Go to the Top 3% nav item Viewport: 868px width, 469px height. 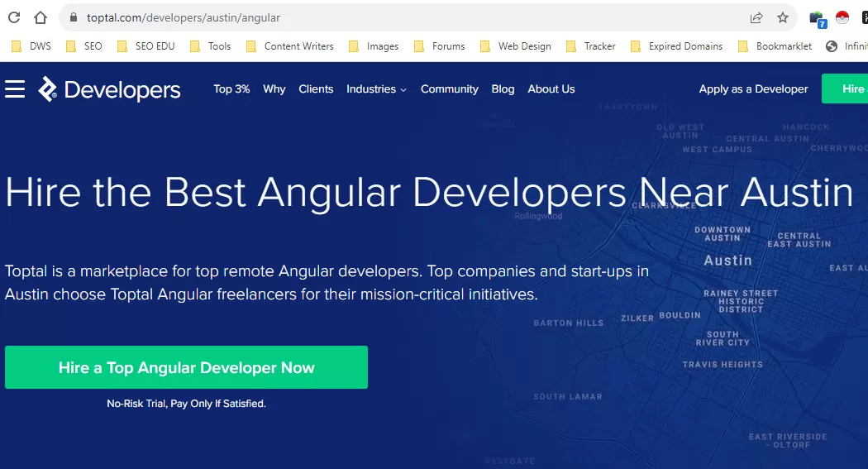tap(231, 89)
